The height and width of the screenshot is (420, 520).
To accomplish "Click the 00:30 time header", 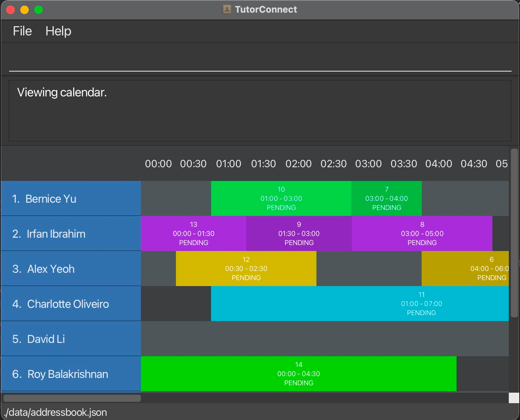I will [x=193, y=164].
